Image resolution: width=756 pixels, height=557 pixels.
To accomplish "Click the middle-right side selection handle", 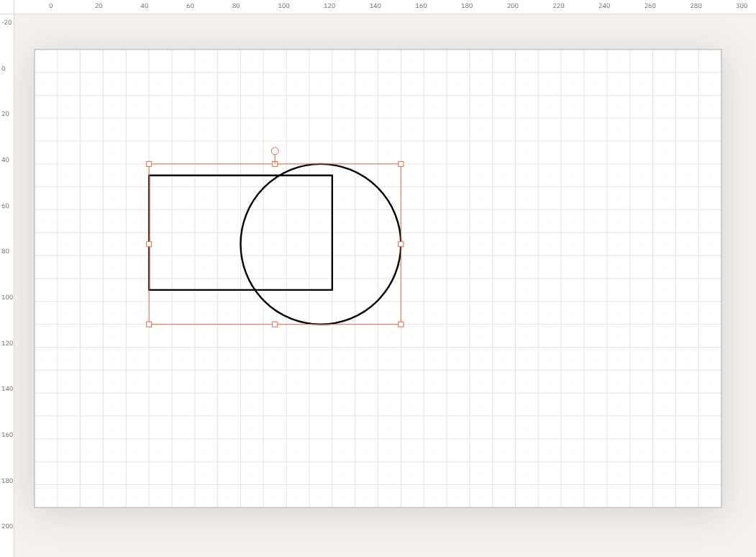I will [401, 244].
